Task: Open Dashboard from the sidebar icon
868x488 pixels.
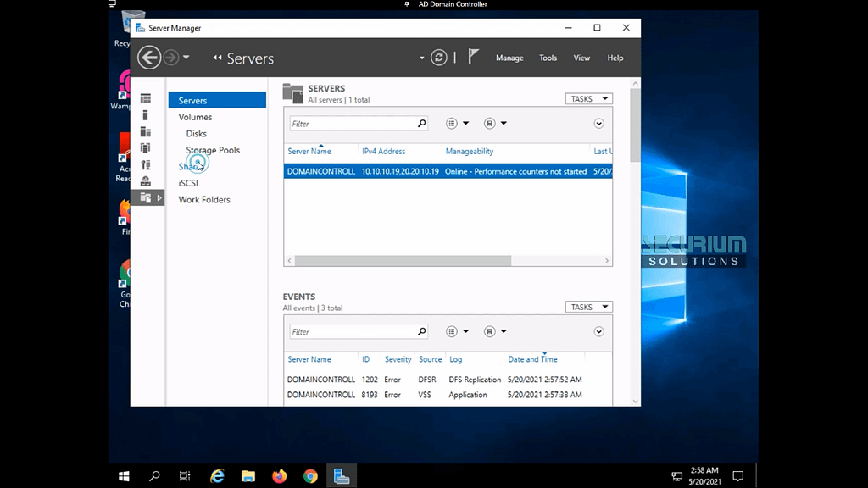Action: [146, 98]
